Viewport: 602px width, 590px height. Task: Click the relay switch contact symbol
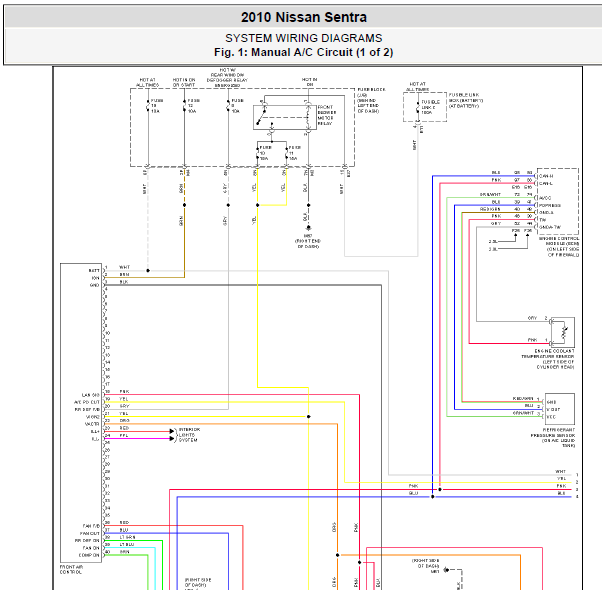pos(262,116)
